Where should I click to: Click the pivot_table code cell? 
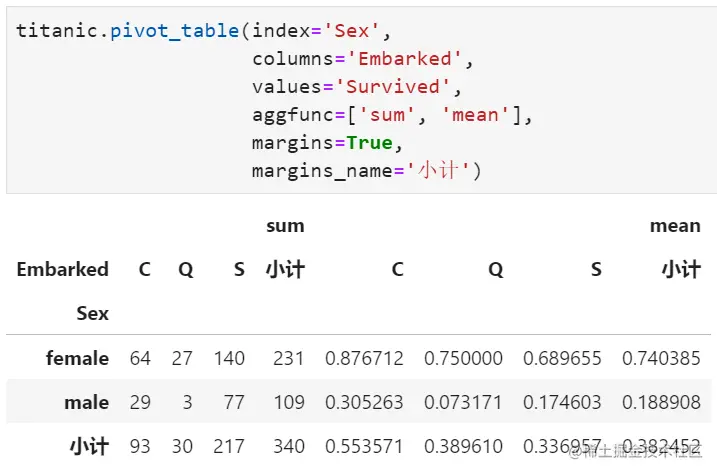pos(360,100)
